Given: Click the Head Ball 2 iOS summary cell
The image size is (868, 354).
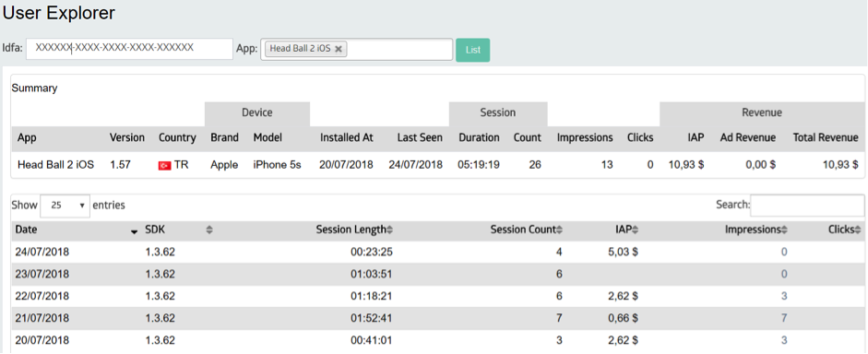Looking at the screenshot, I should coord(55,165).
